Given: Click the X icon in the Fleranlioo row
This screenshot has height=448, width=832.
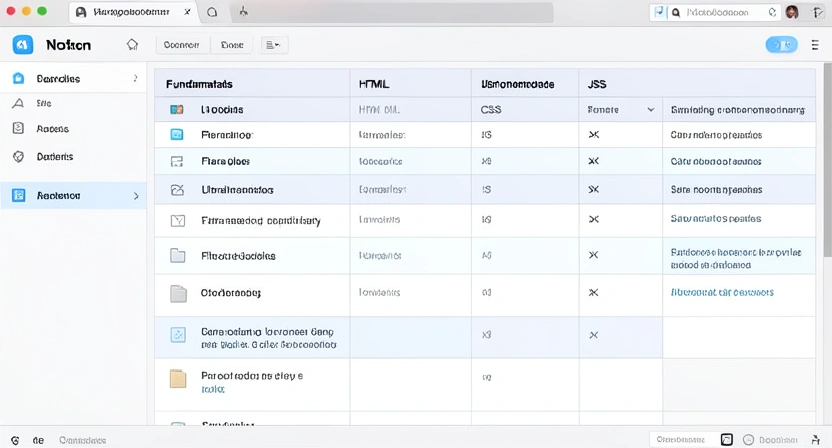Looking at the screenshot, I should 594,135.
